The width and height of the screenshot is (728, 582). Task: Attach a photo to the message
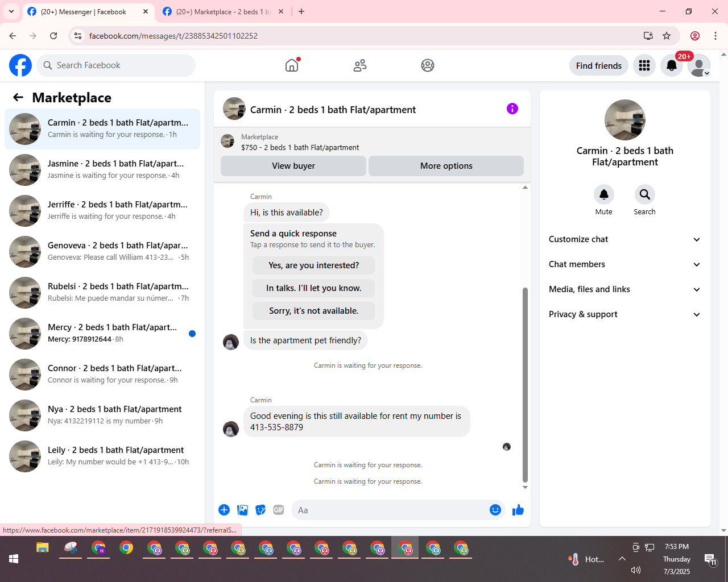tap(243, 510)
